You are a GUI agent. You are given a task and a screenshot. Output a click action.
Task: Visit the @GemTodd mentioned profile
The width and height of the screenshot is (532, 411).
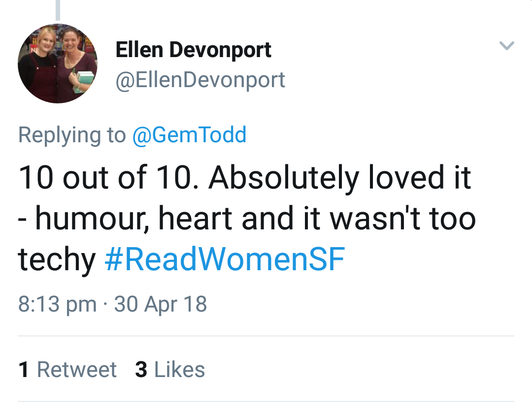click(189, 135)
